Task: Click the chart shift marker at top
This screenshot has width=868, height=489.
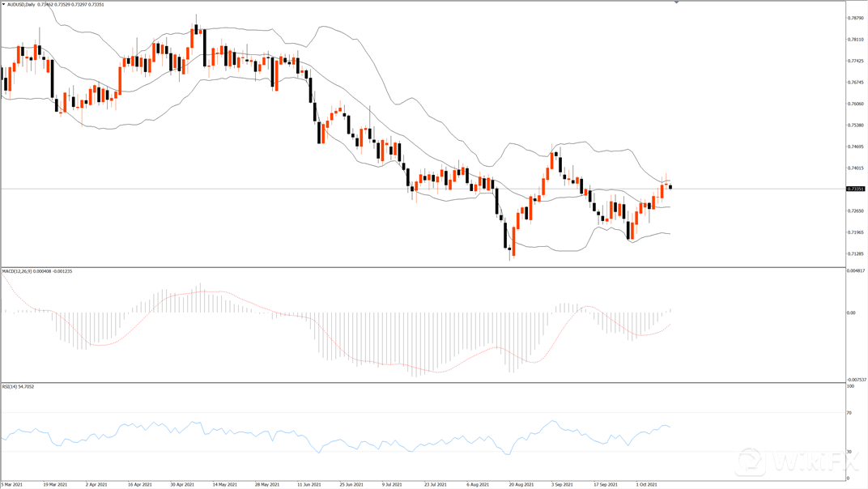Action: point(677,3)
